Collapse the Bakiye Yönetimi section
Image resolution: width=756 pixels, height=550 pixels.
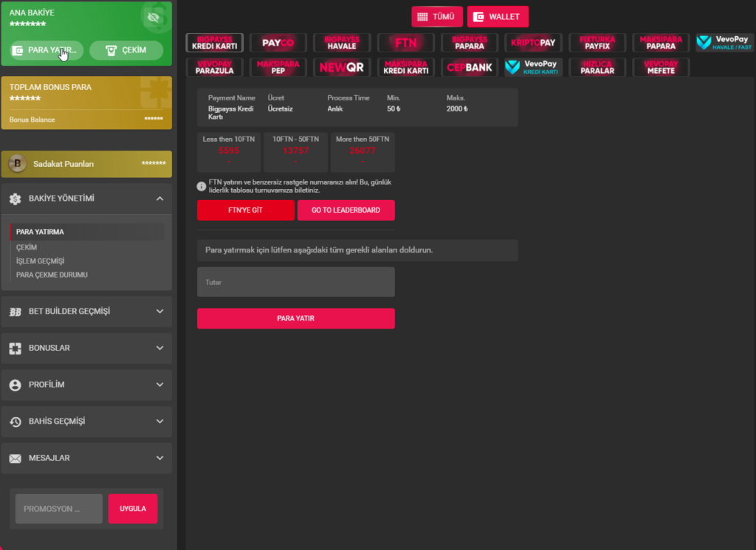click(x=160, y=199)
